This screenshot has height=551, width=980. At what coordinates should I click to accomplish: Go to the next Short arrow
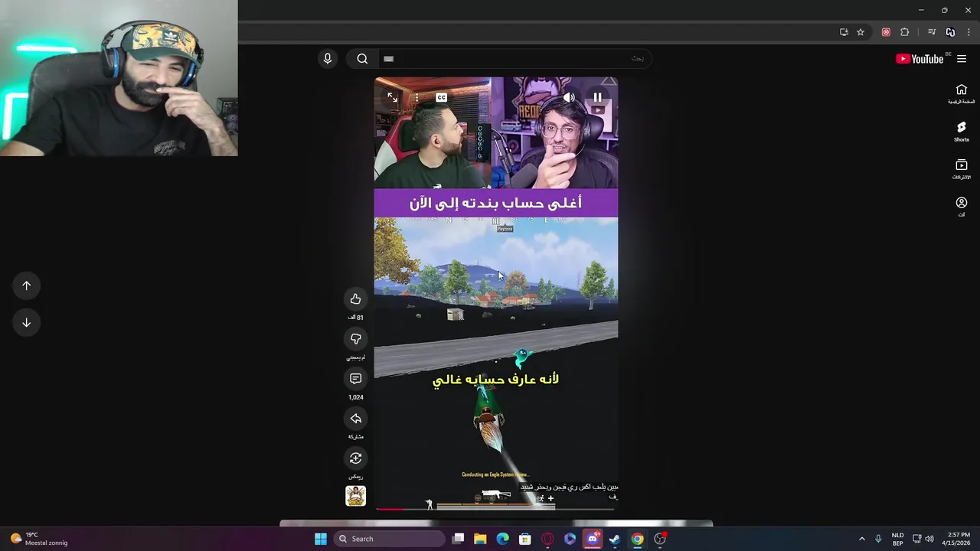point(26,322)
